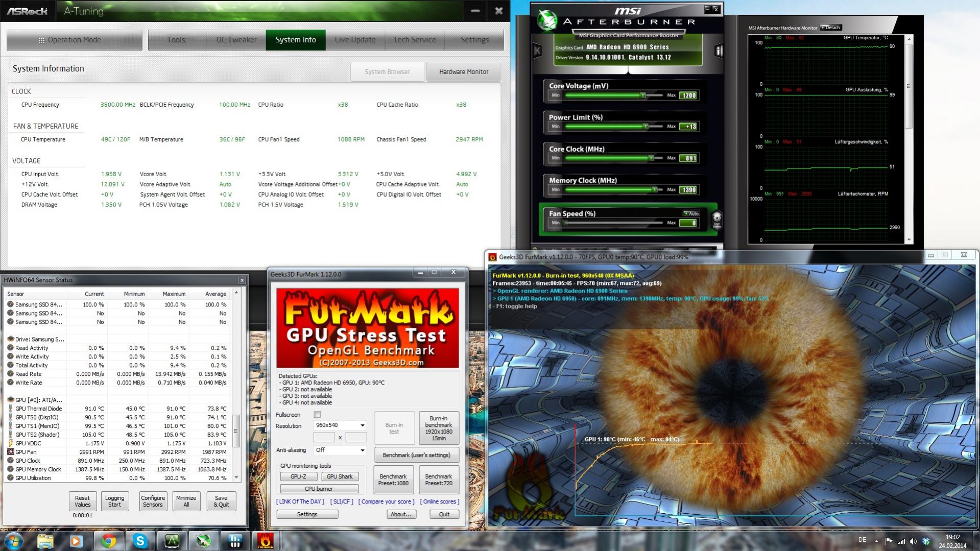980x551 pixels.
Task: Click the custom resolution width field
Action: (324, 437)
